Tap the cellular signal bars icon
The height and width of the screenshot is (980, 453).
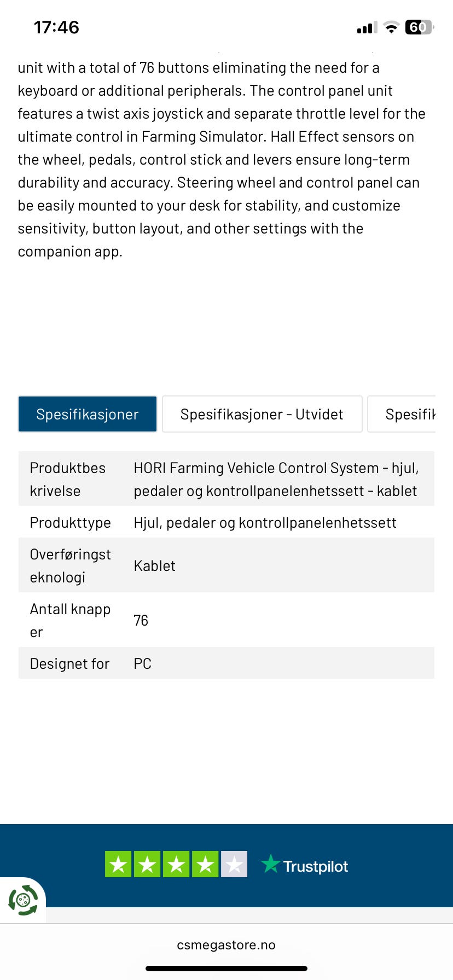367,27
